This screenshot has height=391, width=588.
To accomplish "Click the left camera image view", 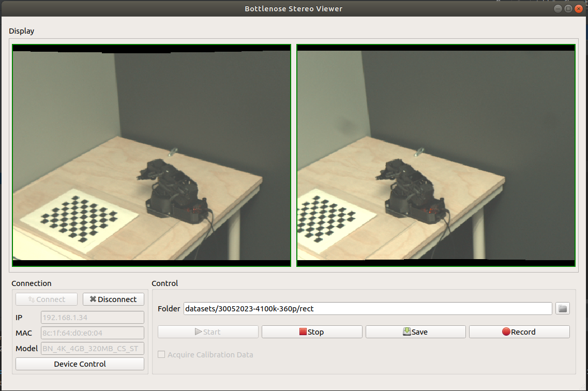I will pos(152,155).
